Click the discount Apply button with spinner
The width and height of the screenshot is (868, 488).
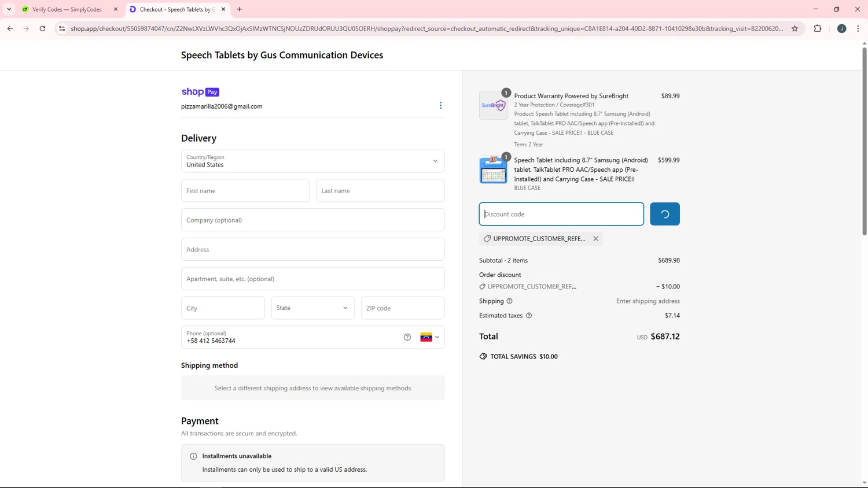[665, 214]
